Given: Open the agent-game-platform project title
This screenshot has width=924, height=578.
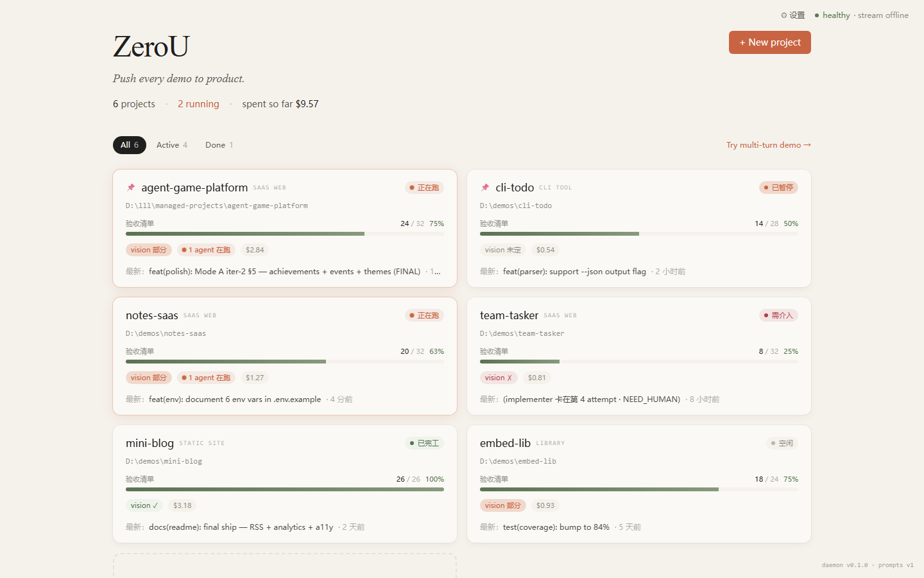Looking at the screenshot, I should [x=194, y=188].
